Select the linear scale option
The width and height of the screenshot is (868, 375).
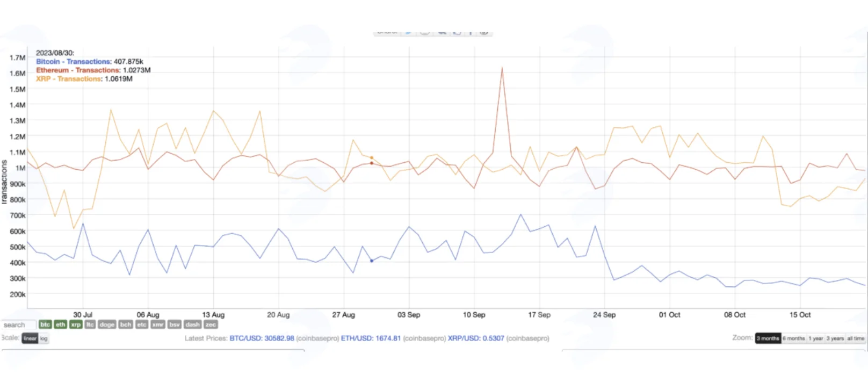(x=30, y=338)
